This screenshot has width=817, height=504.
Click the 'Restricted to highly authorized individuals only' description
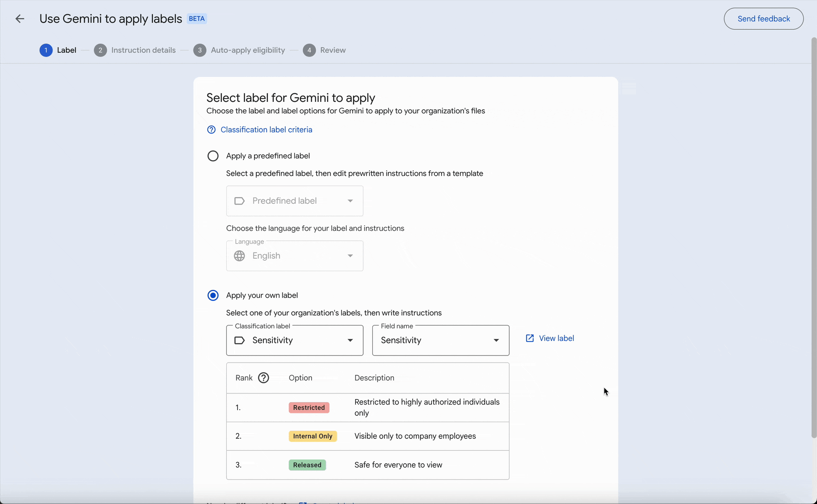427,408
